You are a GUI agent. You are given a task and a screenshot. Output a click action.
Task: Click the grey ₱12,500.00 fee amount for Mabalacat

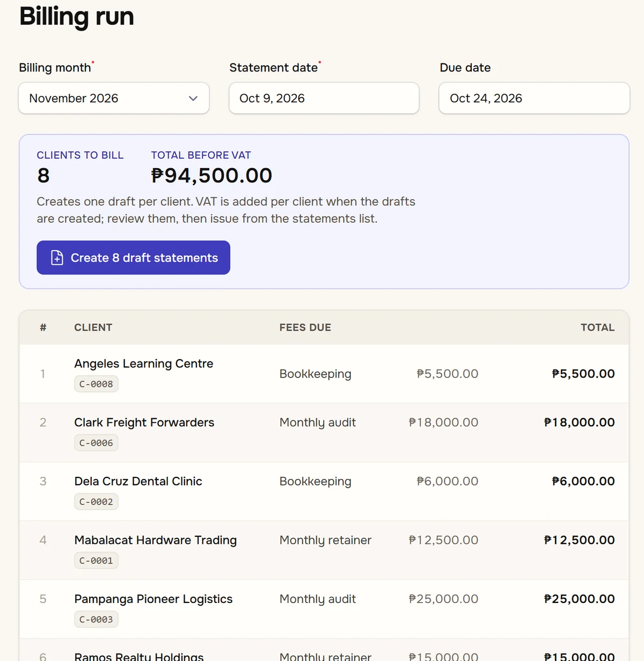point(443,540)
